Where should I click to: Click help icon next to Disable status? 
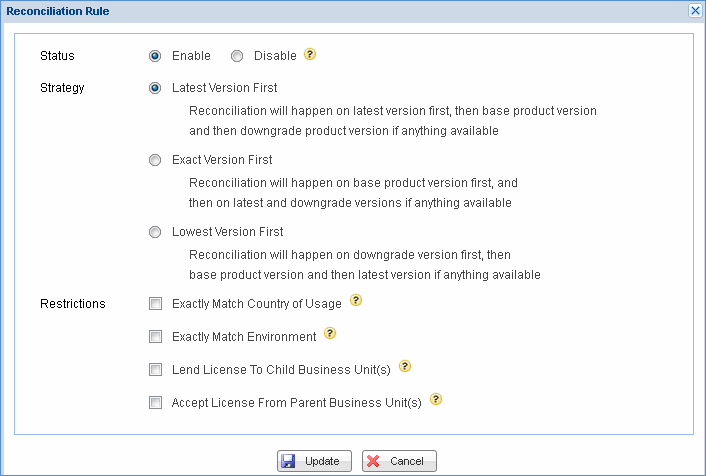tap(310, 55)
